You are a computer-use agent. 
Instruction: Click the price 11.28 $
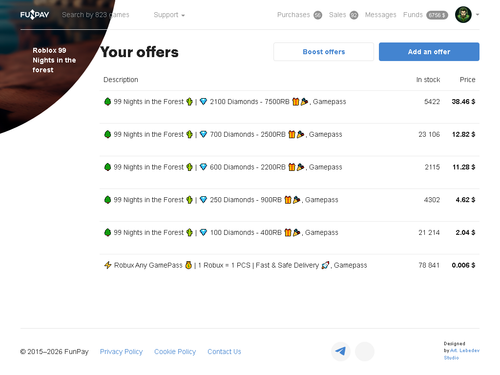464,167
